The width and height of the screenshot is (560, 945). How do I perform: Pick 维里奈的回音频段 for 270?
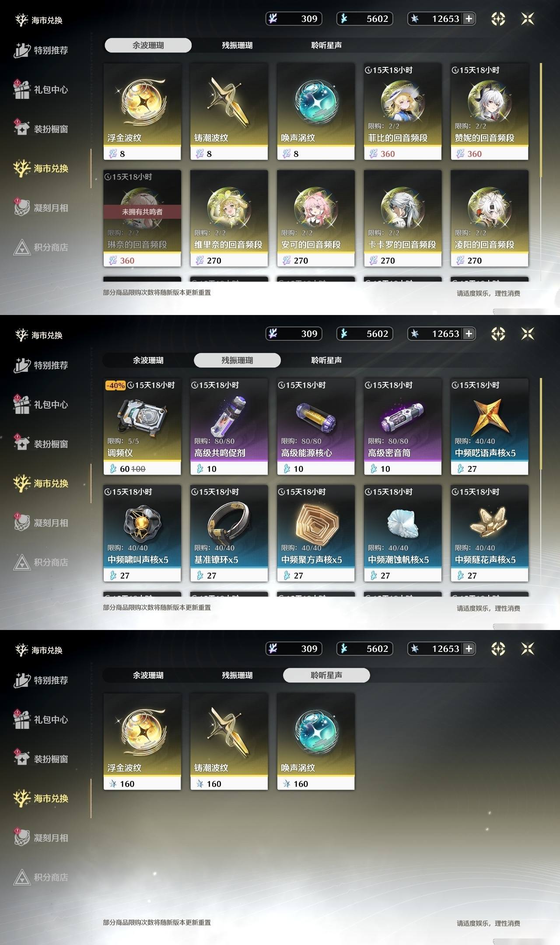coord(229,218)
